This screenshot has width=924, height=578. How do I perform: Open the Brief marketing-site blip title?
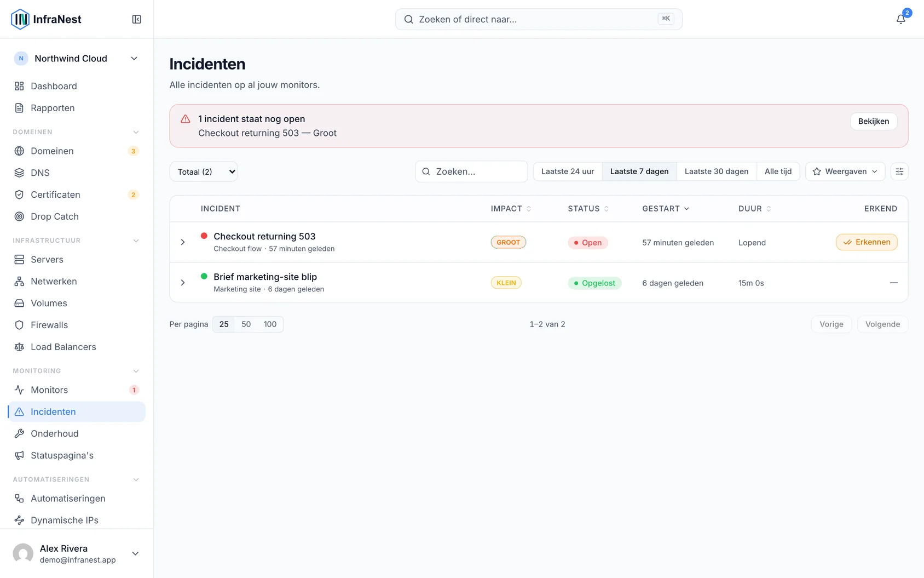coord(265,277)
